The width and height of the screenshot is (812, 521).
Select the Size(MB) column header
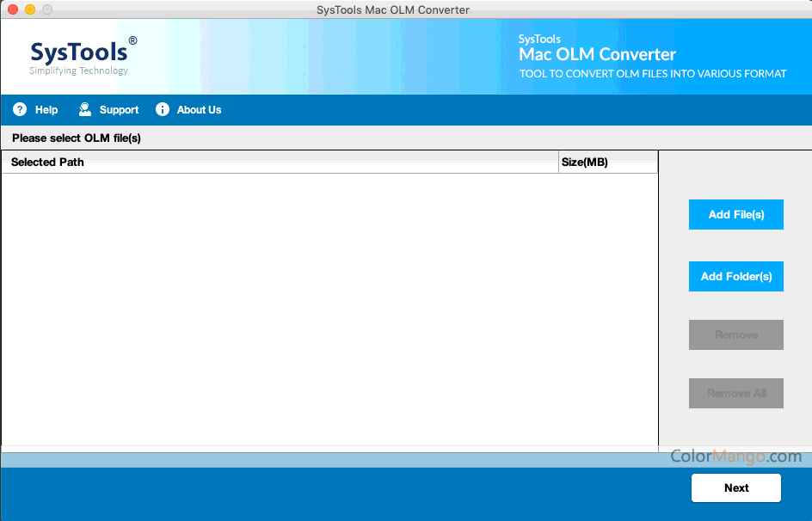pyautogui.click(x=608, y=162)
